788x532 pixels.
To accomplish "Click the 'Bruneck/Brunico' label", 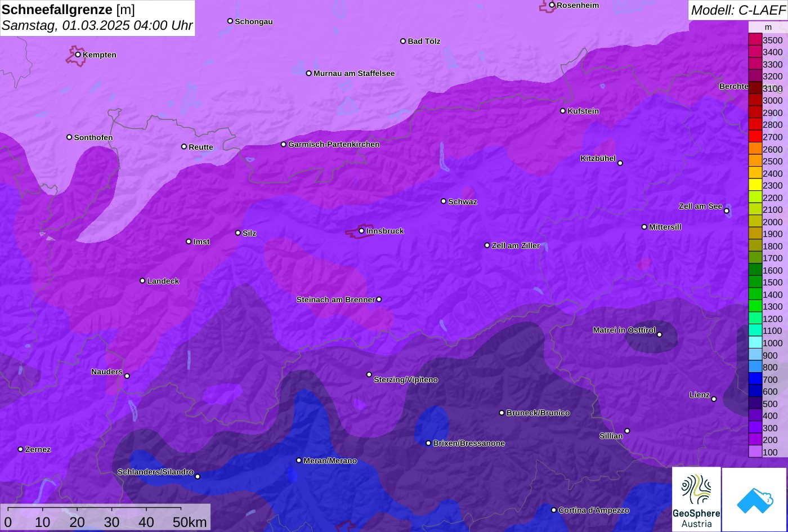I will click(x=538, y=413).
